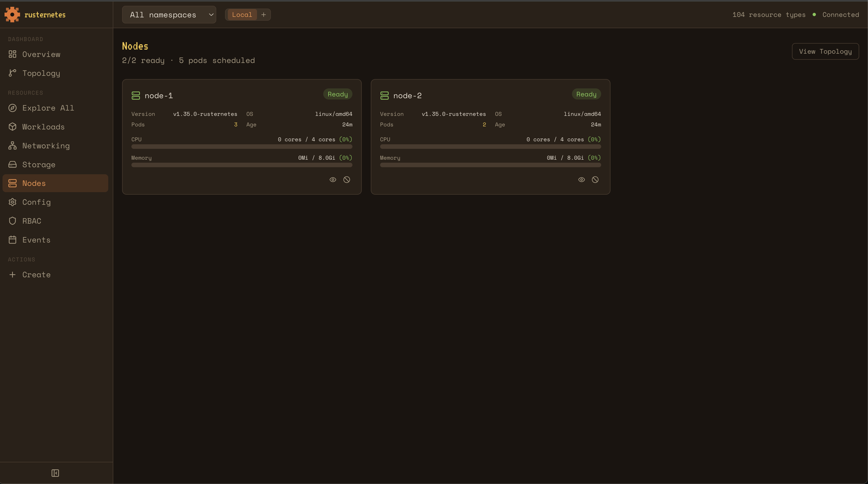This screenshot has height=484, width=868.
Task: Open the Overview dashboard page
Action: (41, 54)
